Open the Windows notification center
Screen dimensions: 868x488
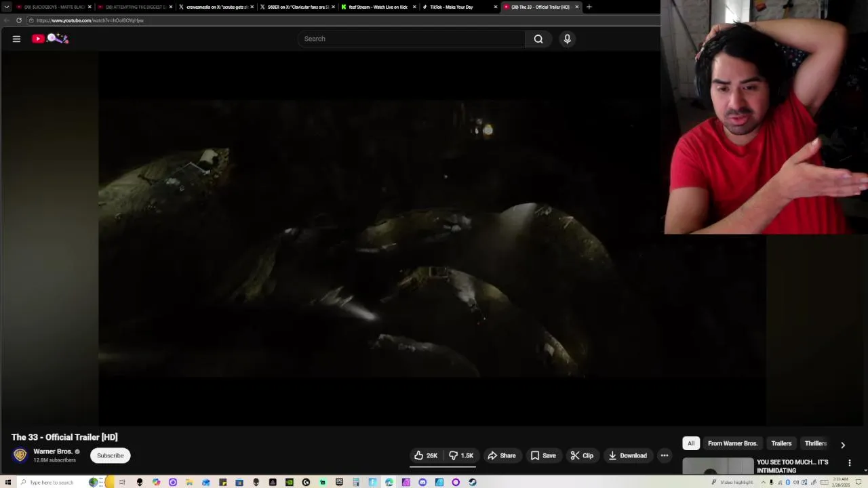tap(859, 482)
